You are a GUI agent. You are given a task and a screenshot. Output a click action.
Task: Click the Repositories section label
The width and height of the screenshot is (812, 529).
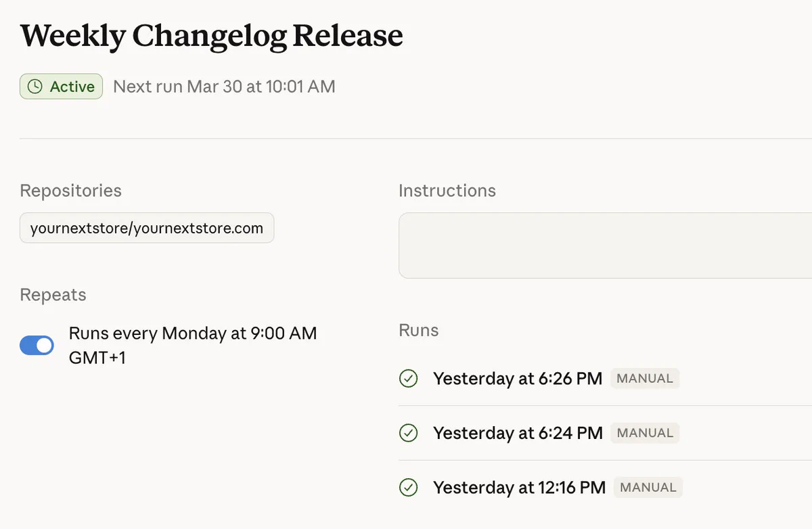pyautogui.click(x=71, y=191)
